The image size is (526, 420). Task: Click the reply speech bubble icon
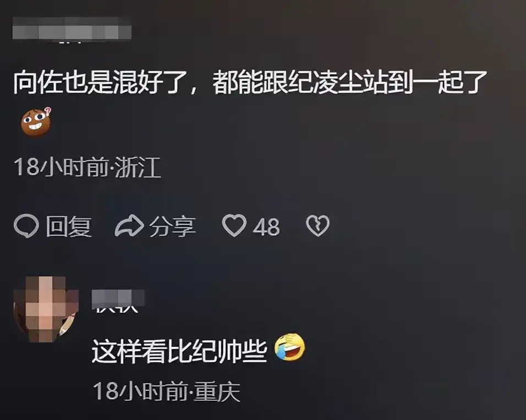pos(26,226)
